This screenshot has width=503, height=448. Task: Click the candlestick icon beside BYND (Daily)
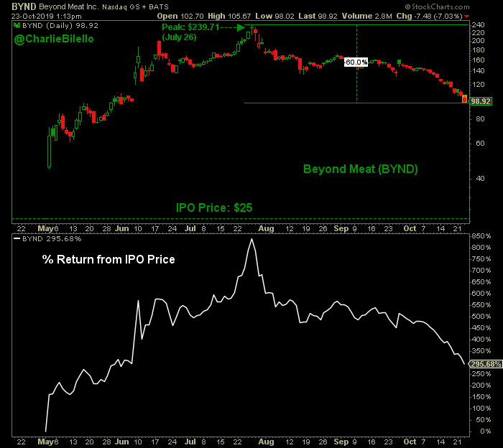(x=17, y=26)
